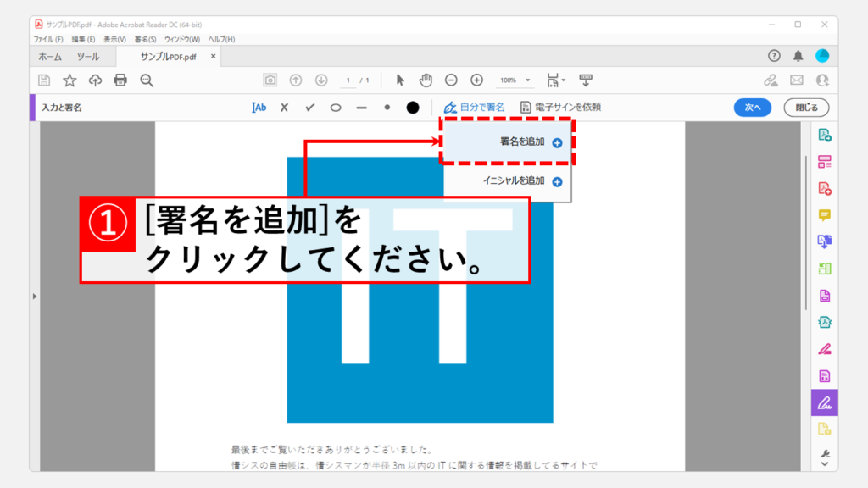Select the checkmark fill tool

[x=310, y=108]
